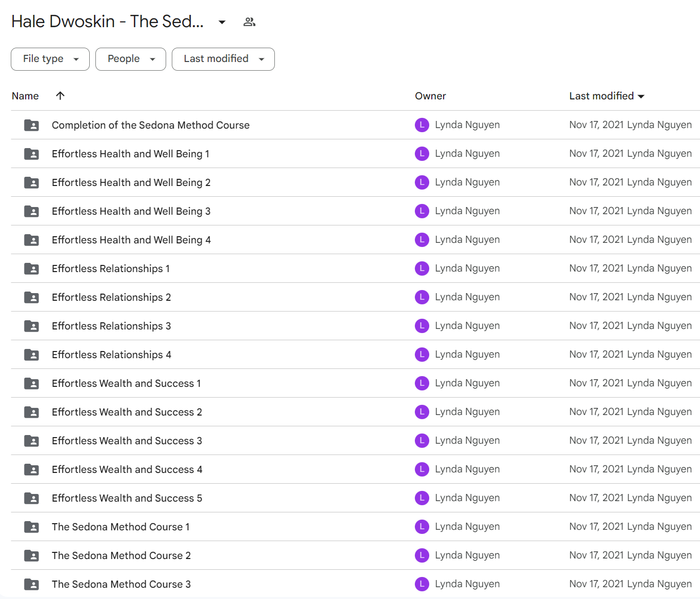Select The Sedona Method Course 3 name
Image resolution: width=700 pixels, height=599 pixels.
tap(121, 584)
